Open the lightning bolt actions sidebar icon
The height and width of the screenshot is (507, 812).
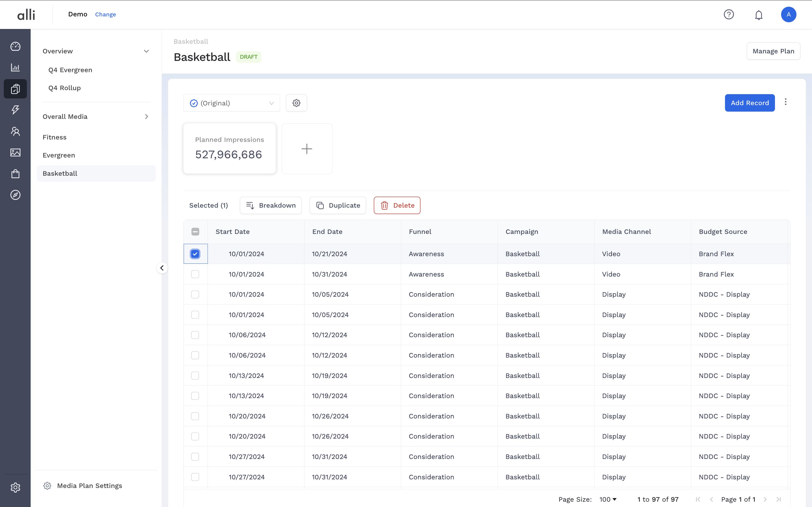pyautogui.click(x=15, y=110)
